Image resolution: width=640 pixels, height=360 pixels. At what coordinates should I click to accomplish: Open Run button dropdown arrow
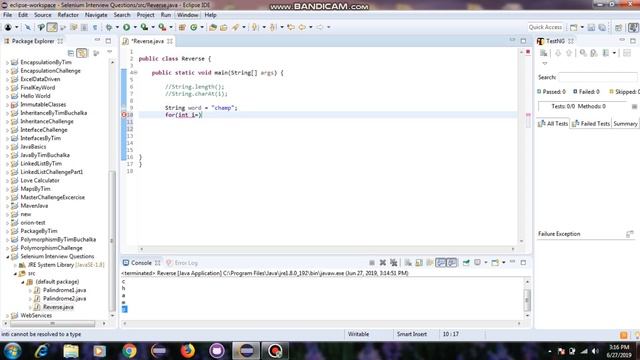pos(135,27)
